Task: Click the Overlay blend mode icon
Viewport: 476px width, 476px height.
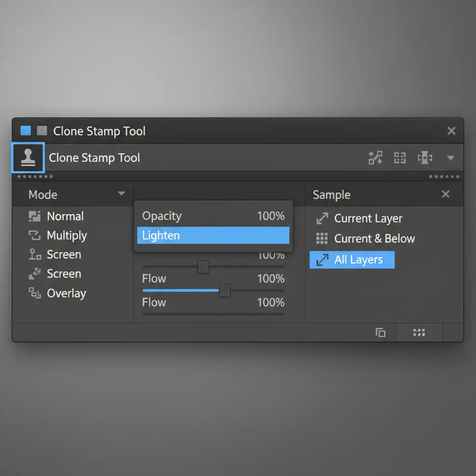Action: click(x=35, y=293)
